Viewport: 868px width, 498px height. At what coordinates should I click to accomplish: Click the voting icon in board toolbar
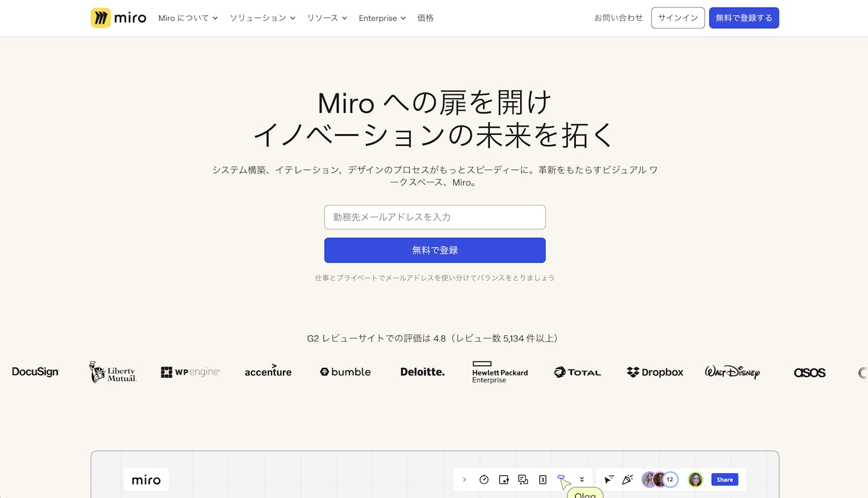(x=503, y=479)
